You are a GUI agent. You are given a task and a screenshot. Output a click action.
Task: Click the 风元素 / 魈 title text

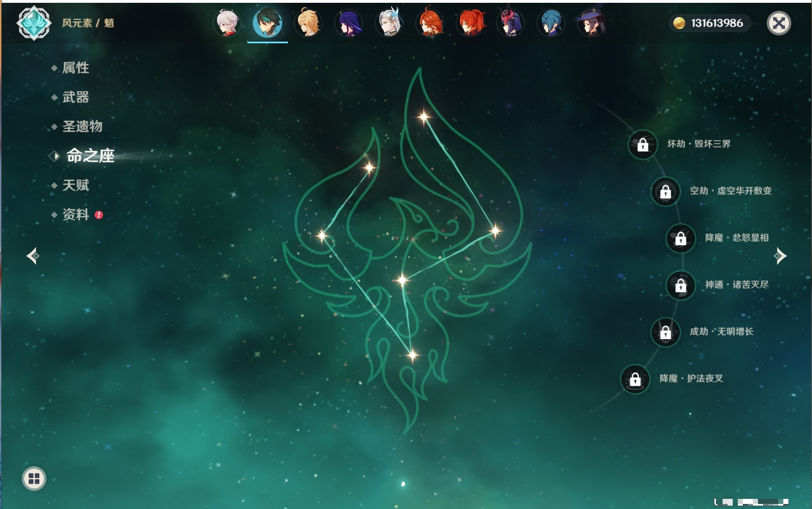(88, 23)
